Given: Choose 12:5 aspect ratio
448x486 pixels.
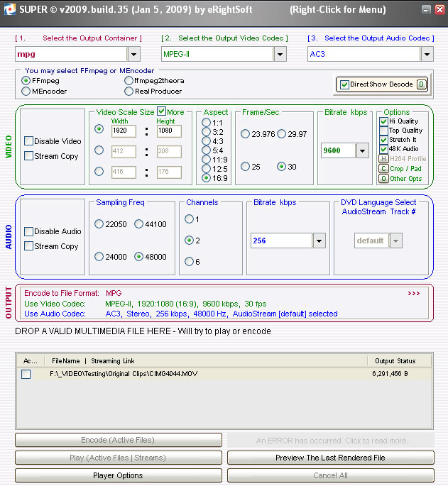Looking at the screenshot, I should (x=207, y=169).
